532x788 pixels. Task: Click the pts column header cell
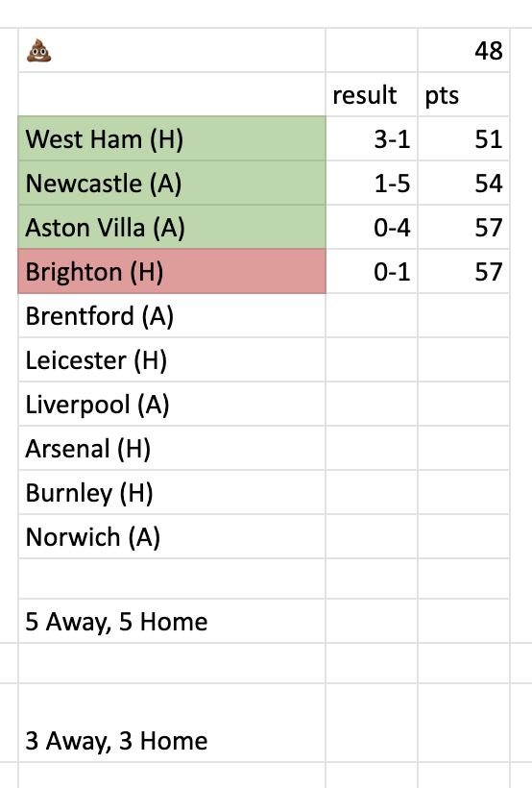[x=463, y=94]
